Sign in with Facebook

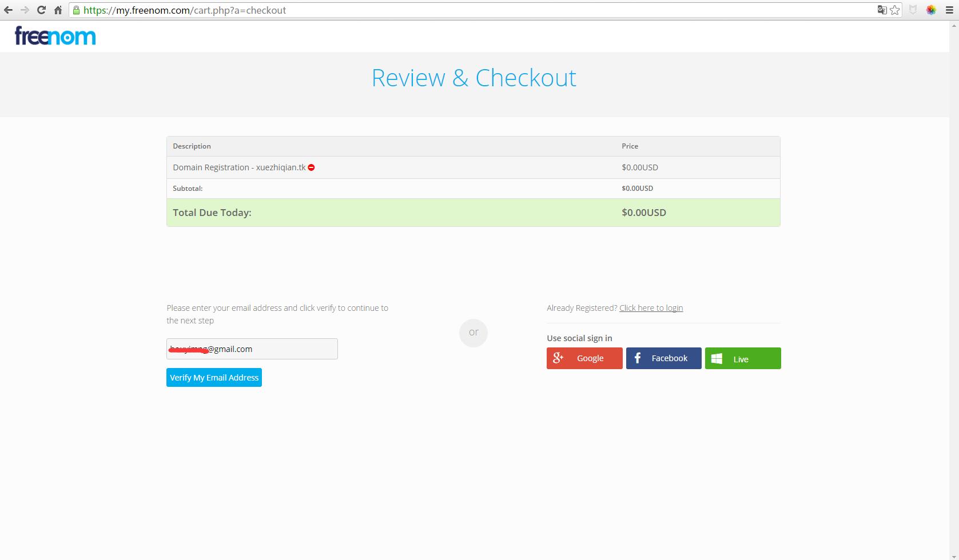coord(663,358)
